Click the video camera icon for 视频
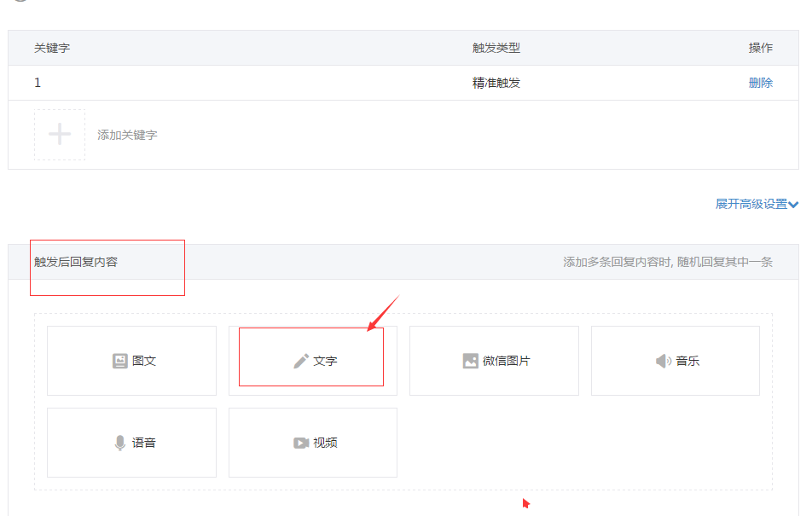The height and width of the screenshot is (516, 812). click(x=301, y=443)
